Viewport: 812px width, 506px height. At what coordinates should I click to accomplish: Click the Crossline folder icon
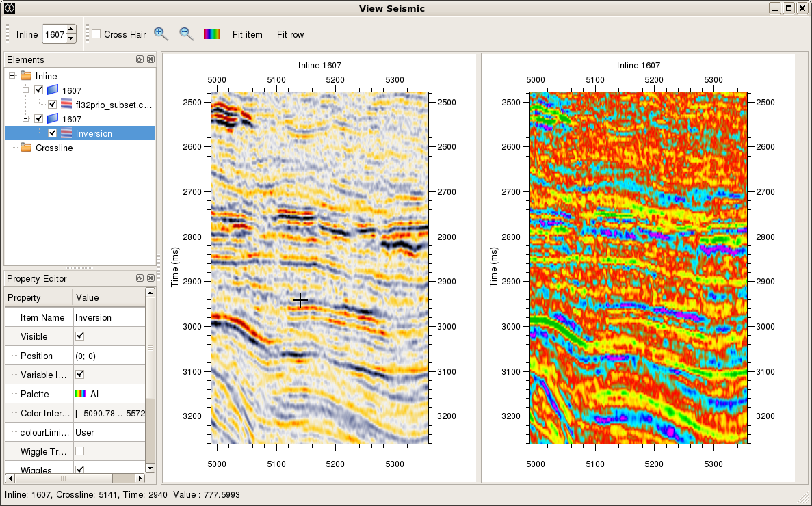26,148
